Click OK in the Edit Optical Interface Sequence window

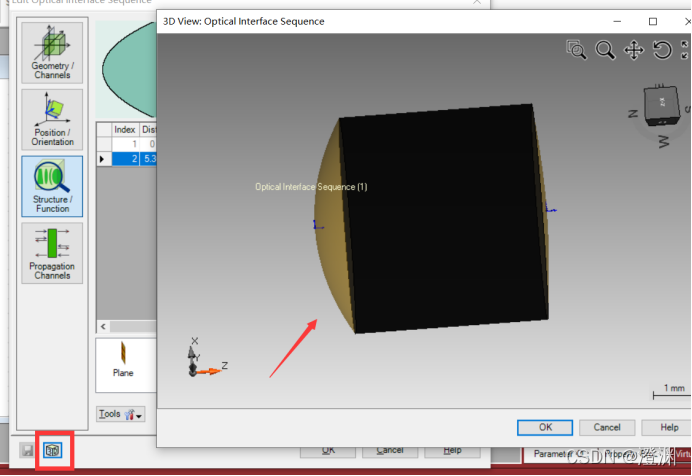click(x=328, y=452)
